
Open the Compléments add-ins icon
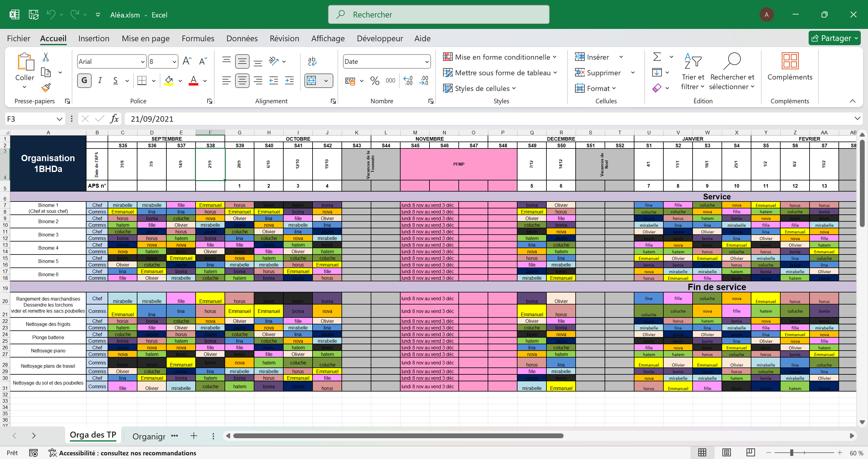790,61
